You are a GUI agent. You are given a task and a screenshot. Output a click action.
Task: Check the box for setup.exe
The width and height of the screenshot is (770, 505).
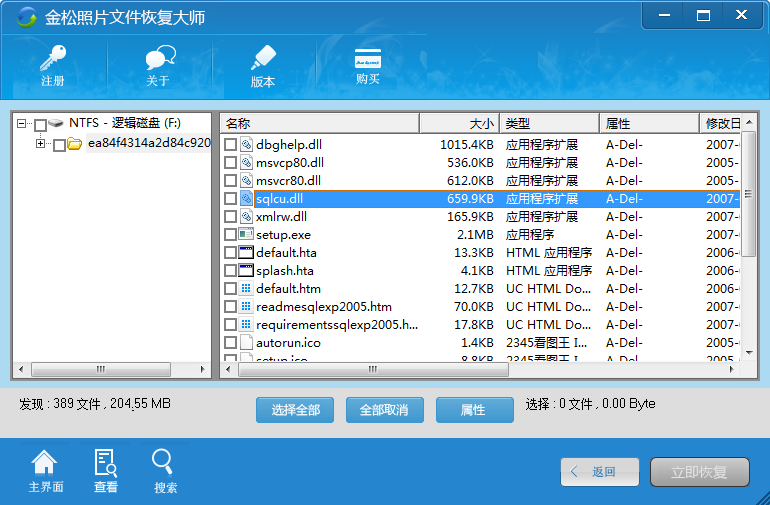click(x=230, y=234)
